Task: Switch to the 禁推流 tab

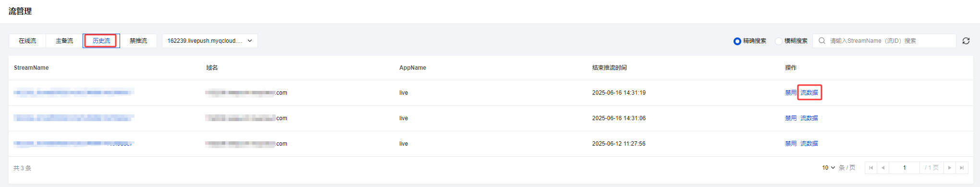Action: pos(138,41)
